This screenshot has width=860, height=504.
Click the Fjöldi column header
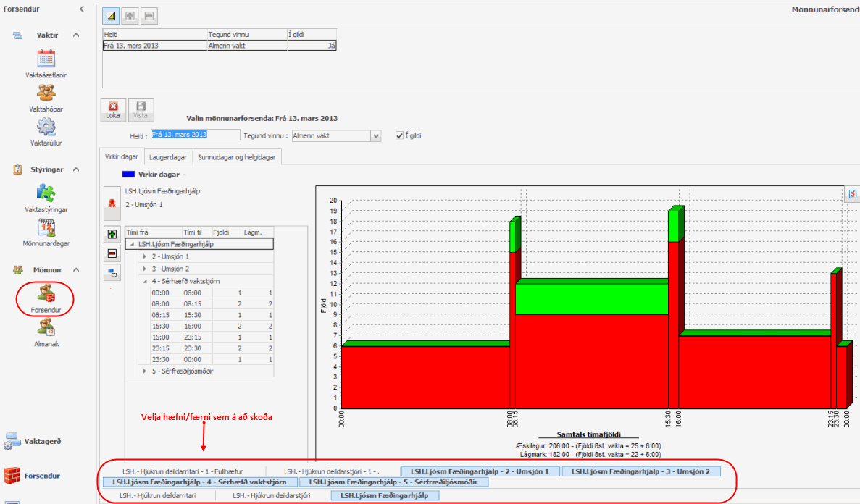pos(227,232)
